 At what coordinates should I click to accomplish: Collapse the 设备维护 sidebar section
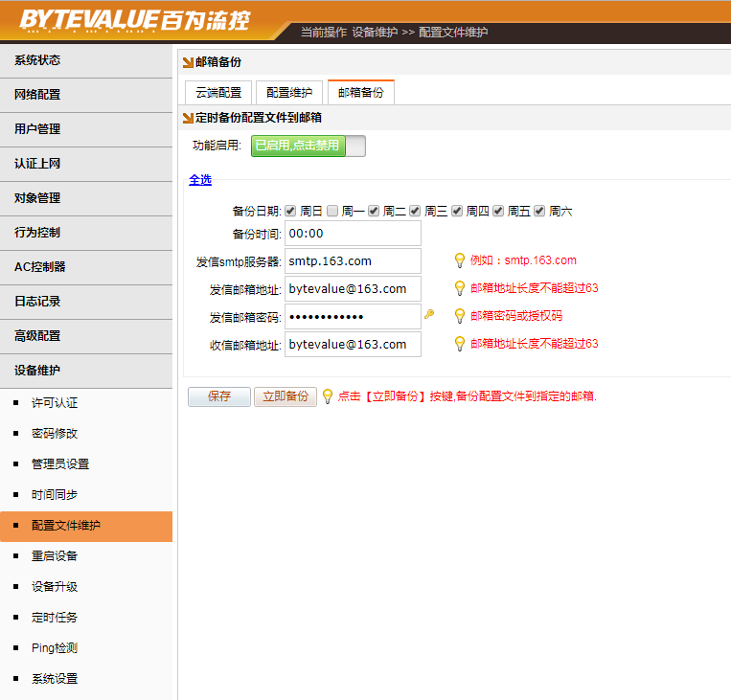tap(86, 371)
